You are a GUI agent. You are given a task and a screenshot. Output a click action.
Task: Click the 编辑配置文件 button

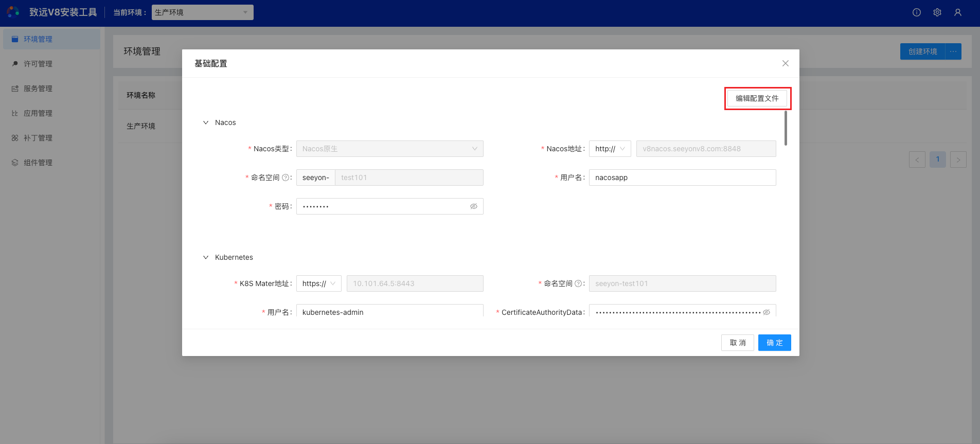click(757, 98)
